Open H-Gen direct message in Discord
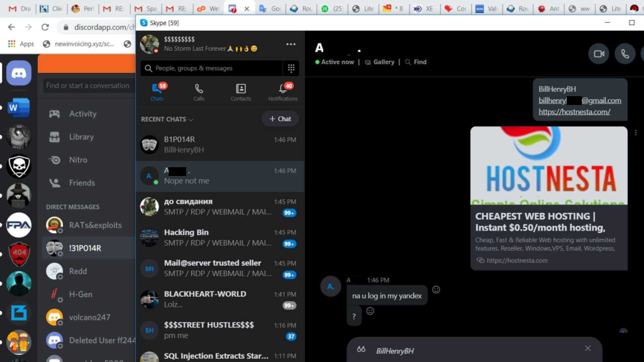 [x=88, y=294]
